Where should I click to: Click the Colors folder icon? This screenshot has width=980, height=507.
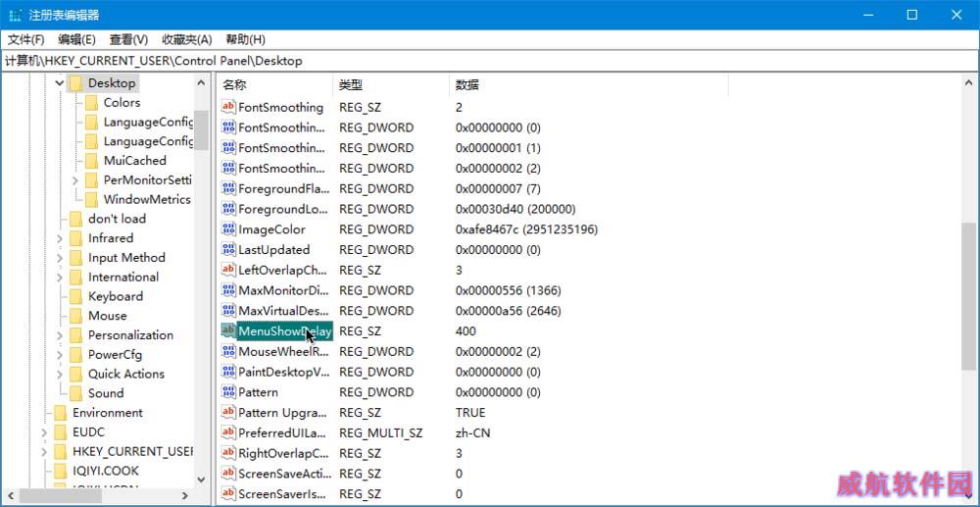(x=91, y=103)
